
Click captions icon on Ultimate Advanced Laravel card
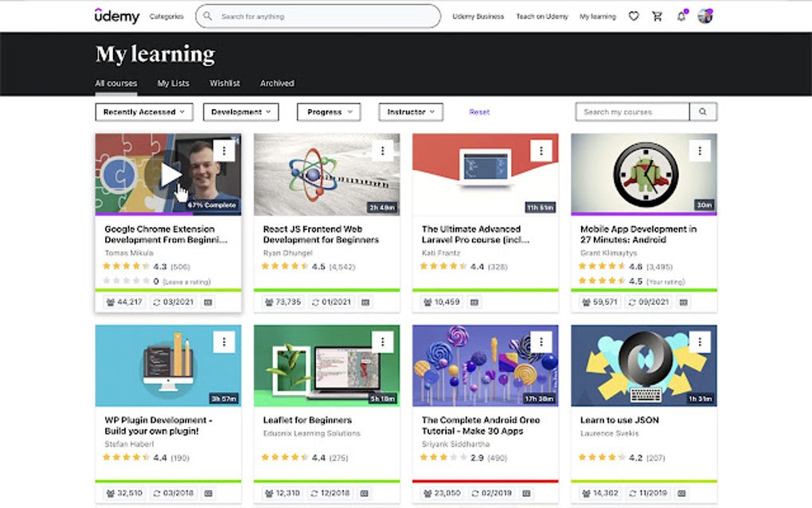(474, 302)
